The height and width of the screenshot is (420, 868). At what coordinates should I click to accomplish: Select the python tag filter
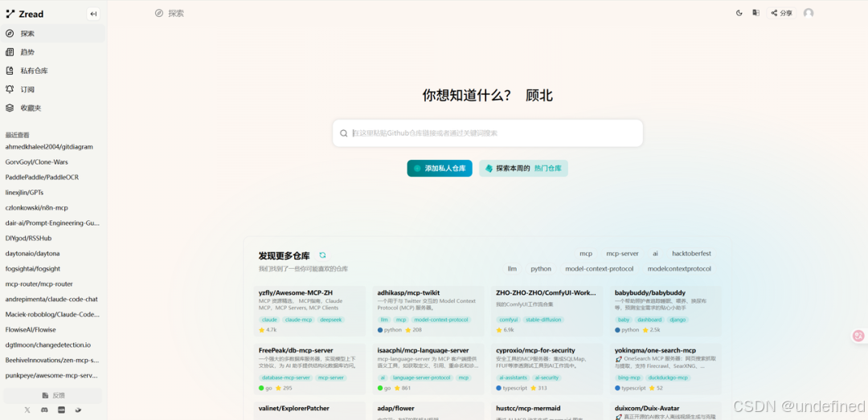541,269
